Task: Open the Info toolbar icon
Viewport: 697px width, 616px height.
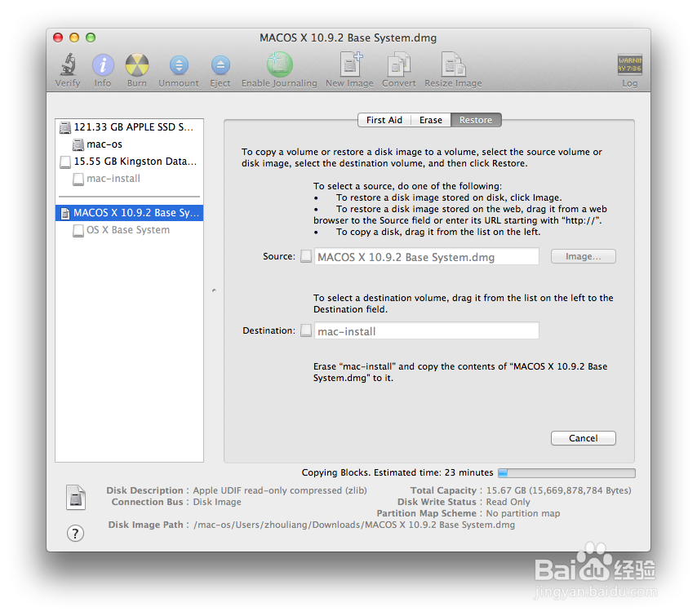Action: click(x=103, y=65)
